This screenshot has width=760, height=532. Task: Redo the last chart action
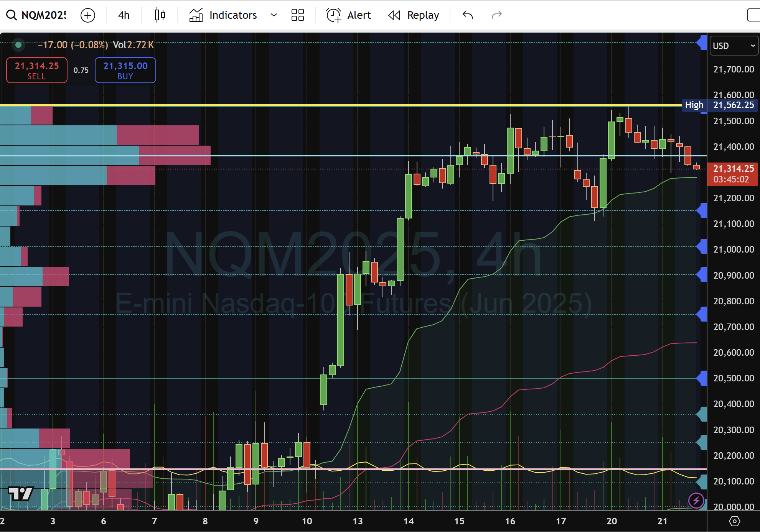click(x=497, y=15)
